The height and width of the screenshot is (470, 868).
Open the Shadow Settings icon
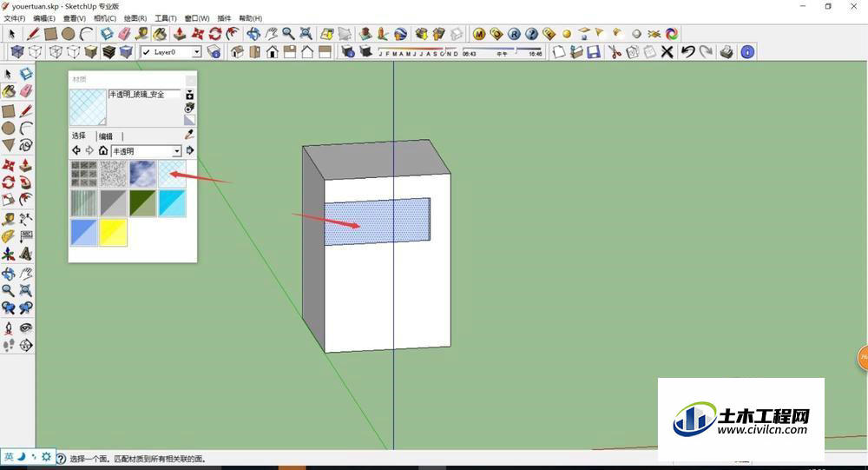[348, 52]
